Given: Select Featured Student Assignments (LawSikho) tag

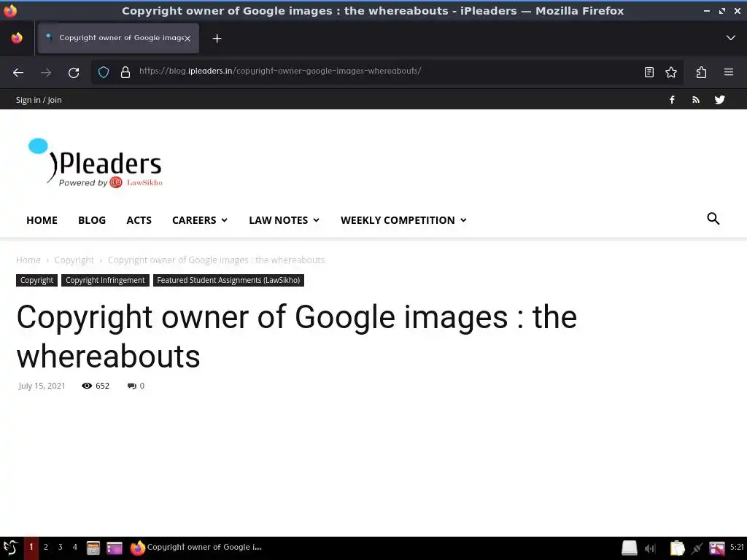Looking at the screenshot, I should 228,280.
